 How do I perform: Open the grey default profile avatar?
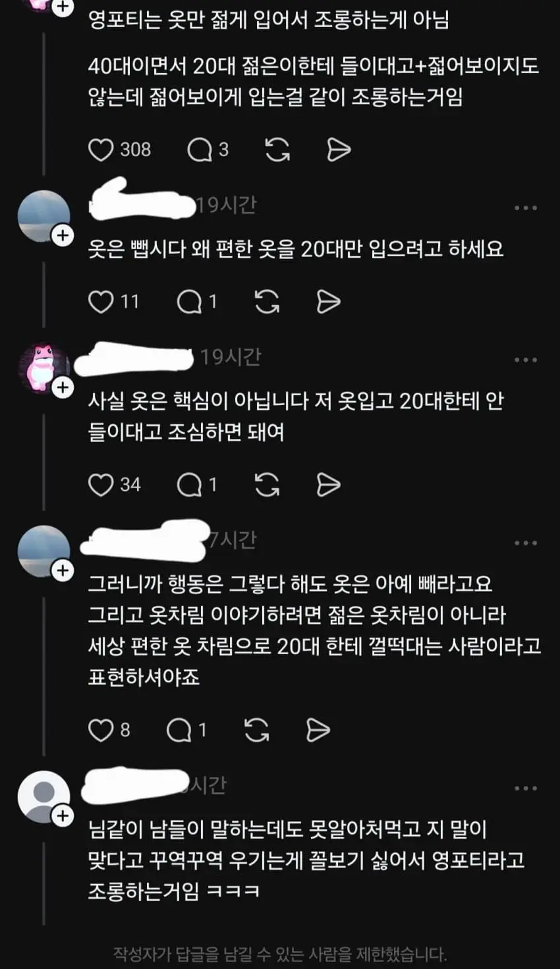pos(43,797)
